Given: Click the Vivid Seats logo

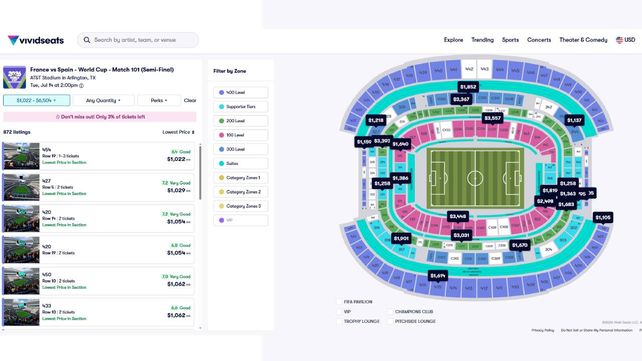Looking at the screenshot, I should 36,40.
